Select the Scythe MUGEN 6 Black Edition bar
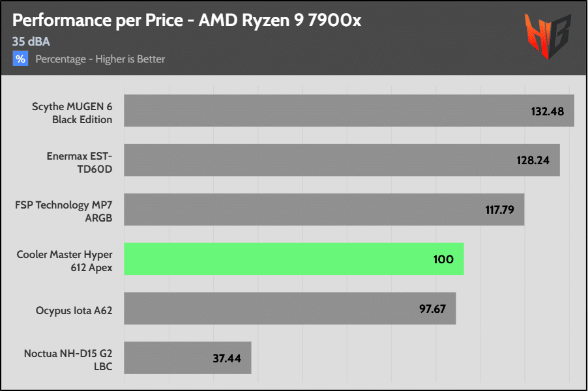Viewport: 588px width, 391px height. pos(349,111)
